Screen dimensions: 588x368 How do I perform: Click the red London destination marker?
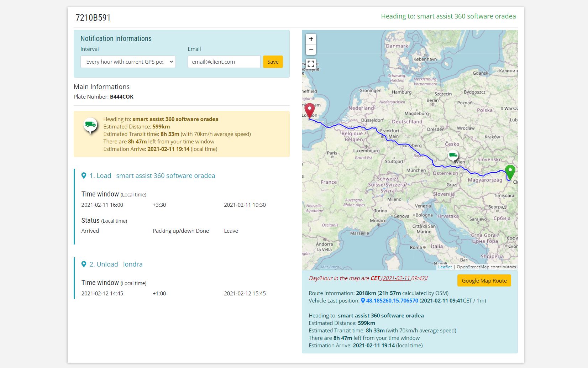tap(310, 110)
